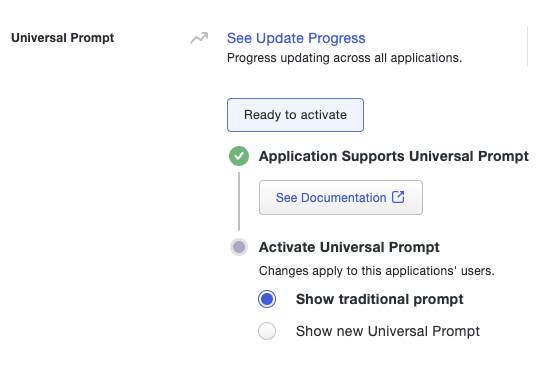Click the white tick inside the green circle
This screenshot has height=365, width=543.
239,156
